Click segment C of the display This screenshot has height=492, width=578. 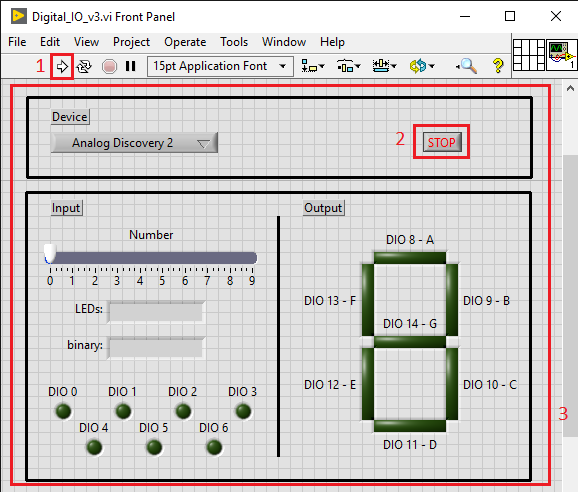point(452,384)
